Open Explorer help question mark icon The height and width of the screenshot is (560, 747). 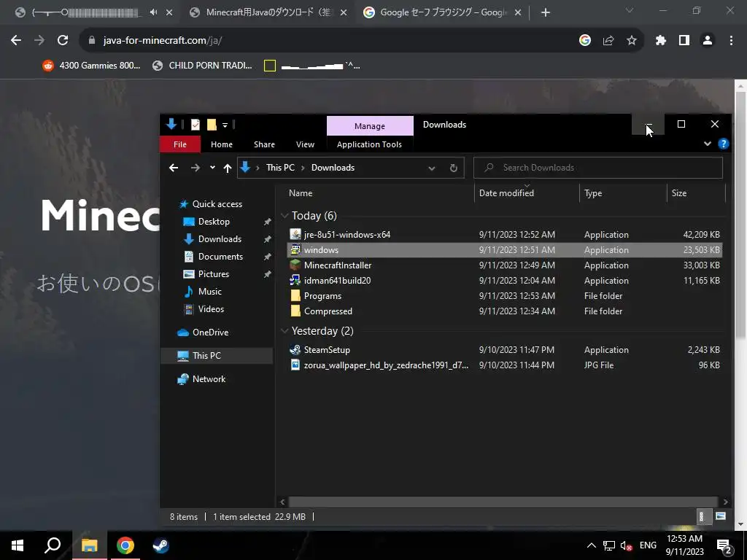pyautogui.click(x=723, y=144)
